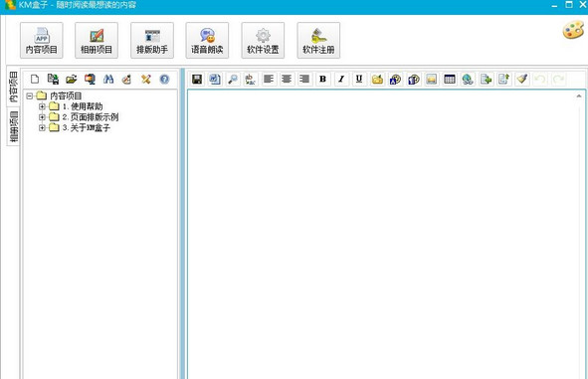Select the root 内容项目 tree item
This screenshot has width=588, height=379.
[x=66, y=95]
